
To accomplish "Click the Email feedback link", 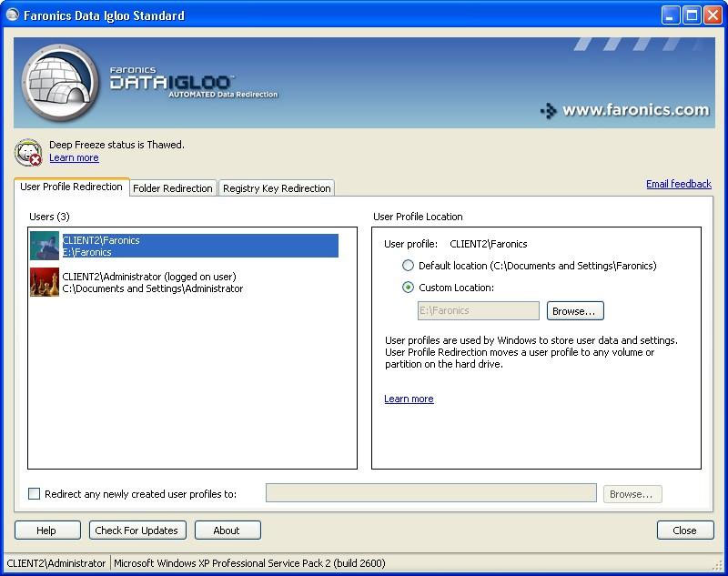I will (x=678, y=184).
